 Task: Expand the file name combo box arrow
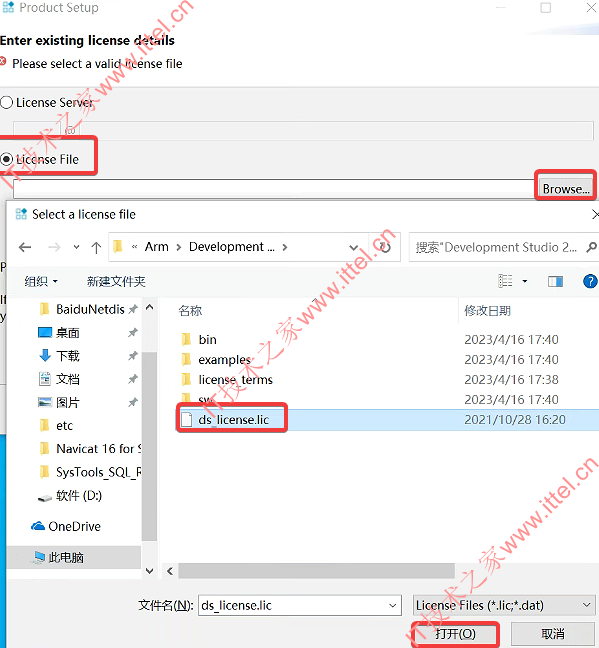pos(393,605)
